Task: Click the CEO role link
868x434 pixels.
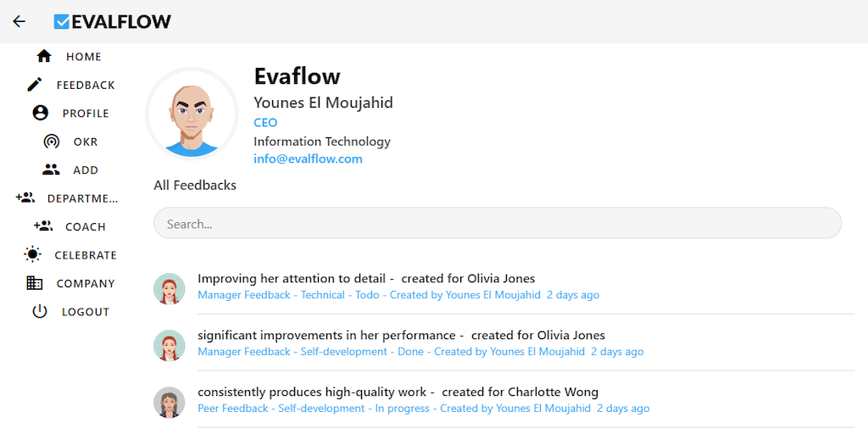Action: (265, 123)
